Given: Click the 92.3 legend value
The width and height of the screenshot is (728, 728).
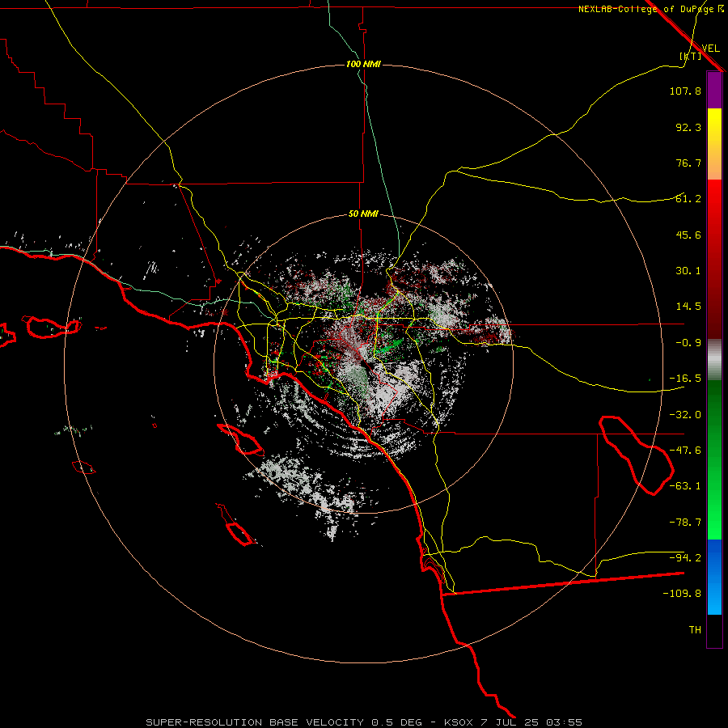Looking at the screenshot, I should (688, 127).
